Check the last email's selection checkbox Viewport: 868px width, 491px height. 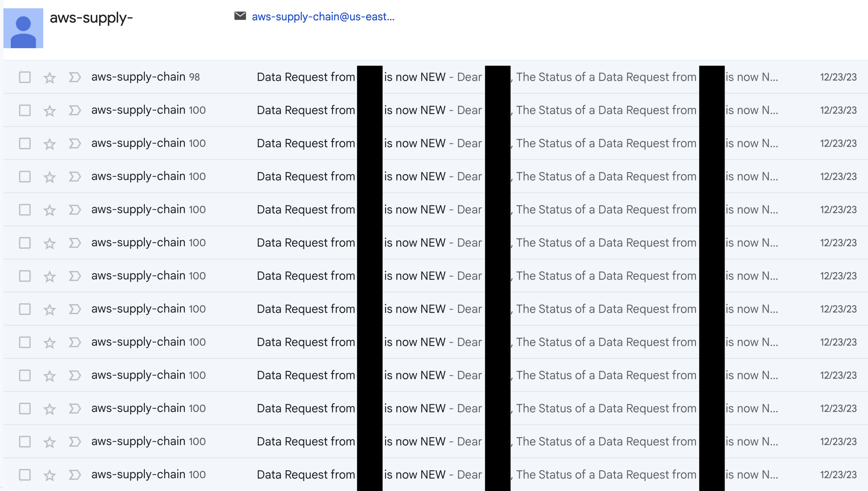click(x=24, y=474)
